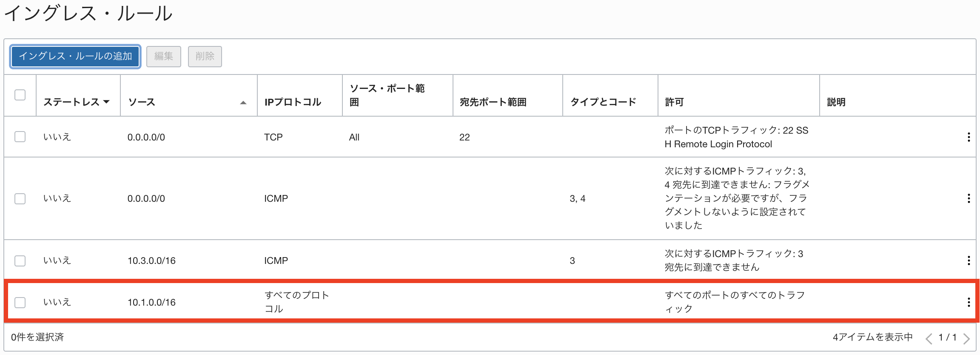This screenshot has width=980, height=355.
Task: Check the checkbox for the 10.1.0.0/16 rule
Action: 20,301
